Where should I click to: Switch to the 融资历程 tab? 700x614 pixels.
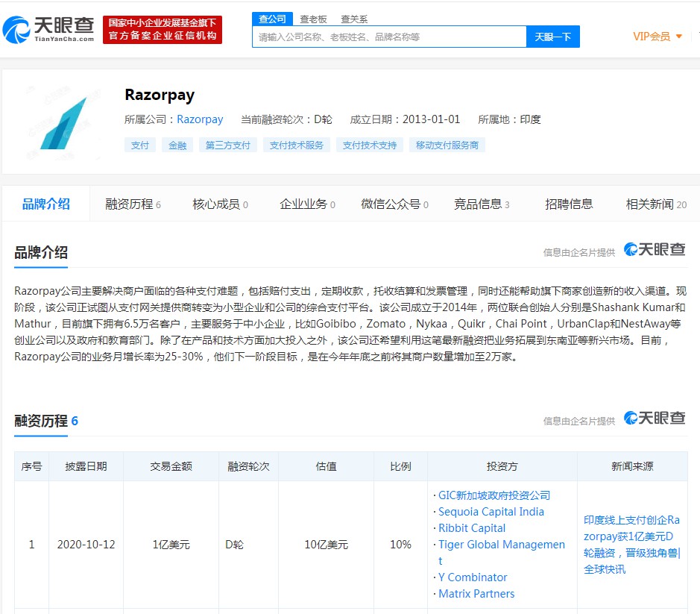coord(133,204)
